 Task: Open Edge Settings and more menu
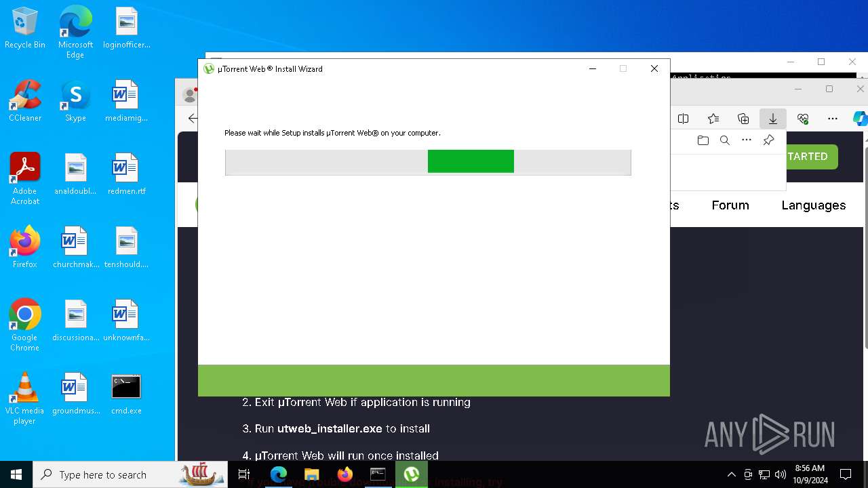tap(833, 119)
